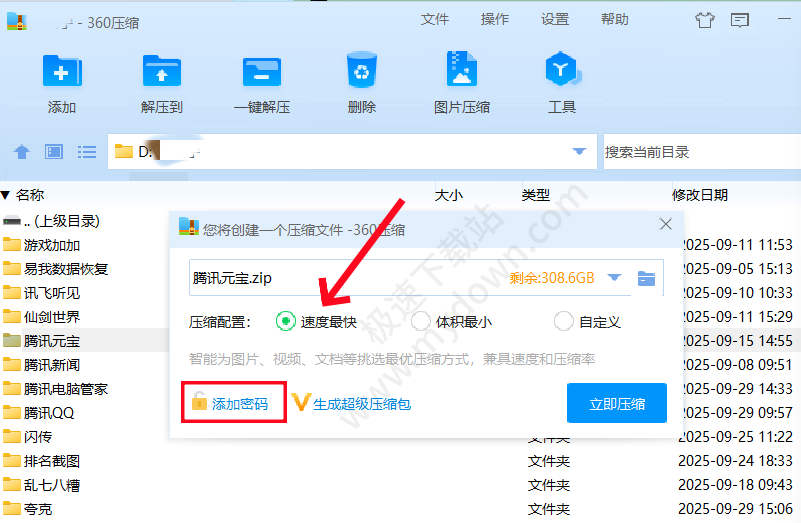Click the skin (shirt) icon in title bar

pos(705,20)
